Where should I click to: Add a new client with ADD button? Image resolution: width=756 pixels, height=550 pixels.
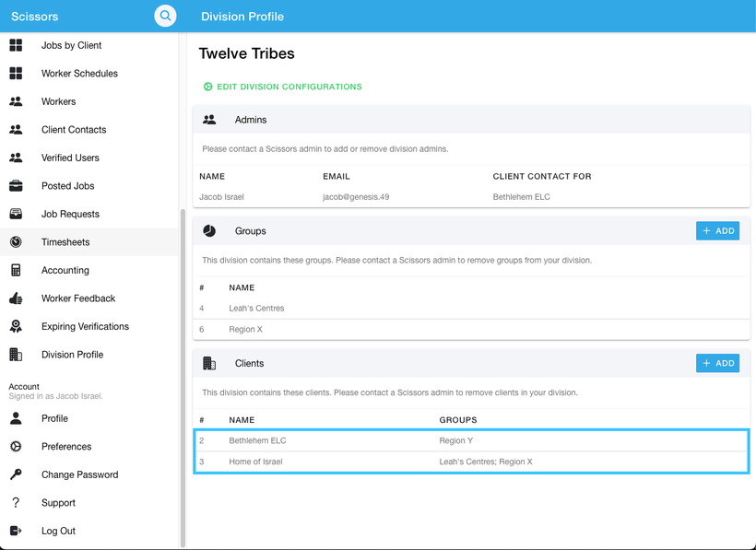pyautogui.click(x=717, y=363)
